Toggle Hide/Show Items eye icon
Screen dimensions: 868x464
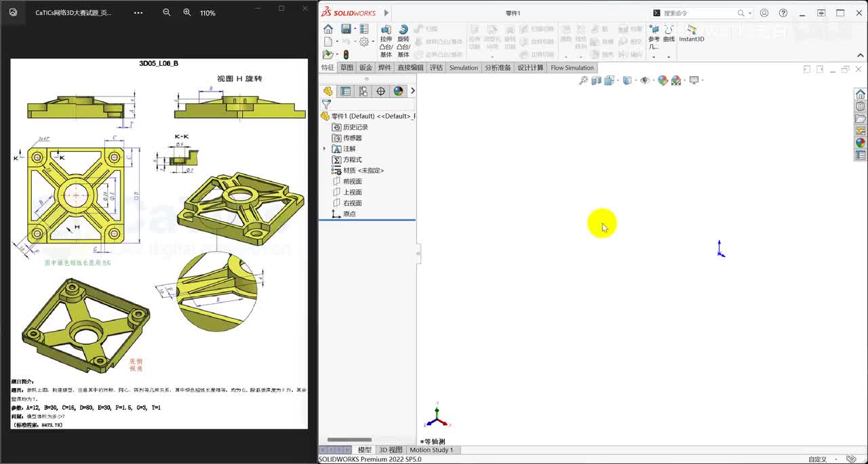(x=645, y=80)
